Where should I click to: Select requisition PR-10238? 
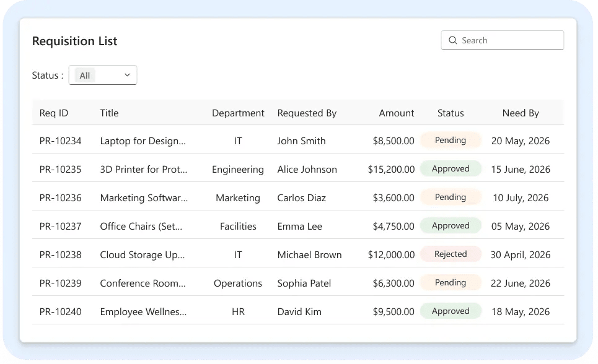(x=60, y=254)
